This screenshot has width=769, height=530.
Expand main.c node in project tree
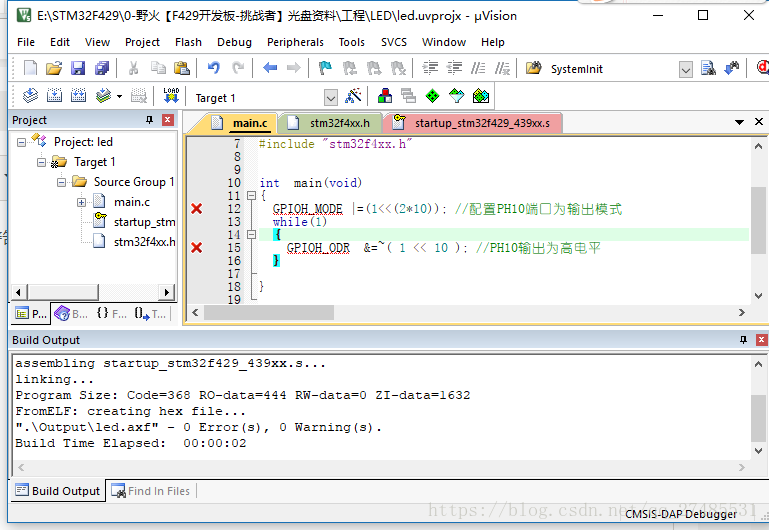(81, 202)
